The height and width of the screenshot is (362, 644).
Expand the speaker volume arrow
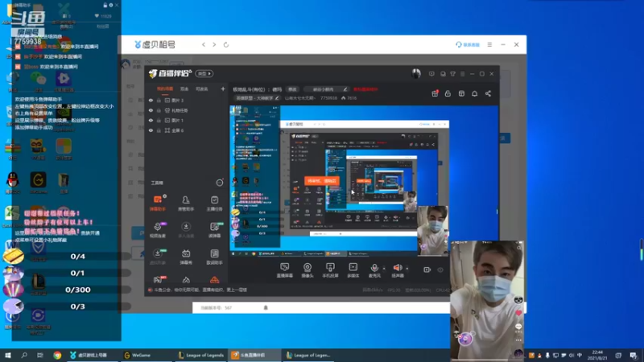pyautogui.click(x=407, y=269)
